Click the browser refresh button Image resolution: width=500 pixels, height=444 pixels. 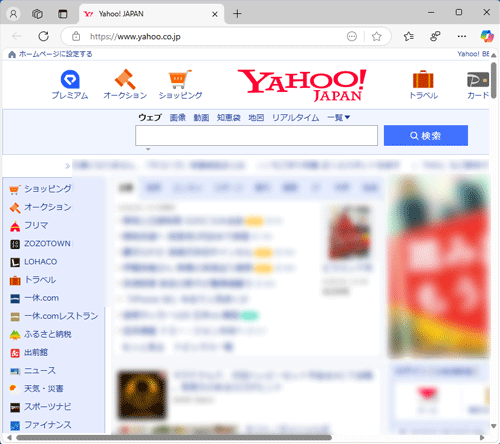44,36
